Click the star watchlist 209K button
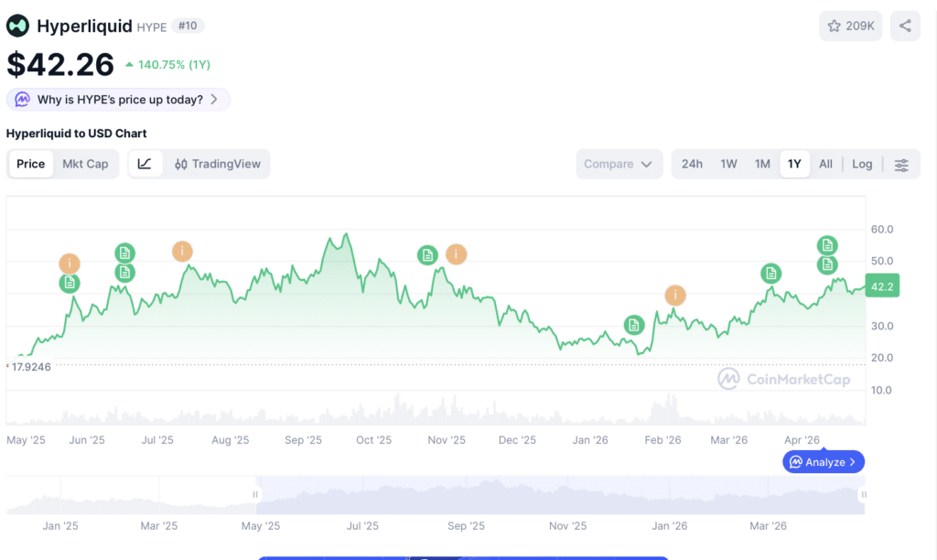Viewport: 937px width, 560px height. (851, 26)
